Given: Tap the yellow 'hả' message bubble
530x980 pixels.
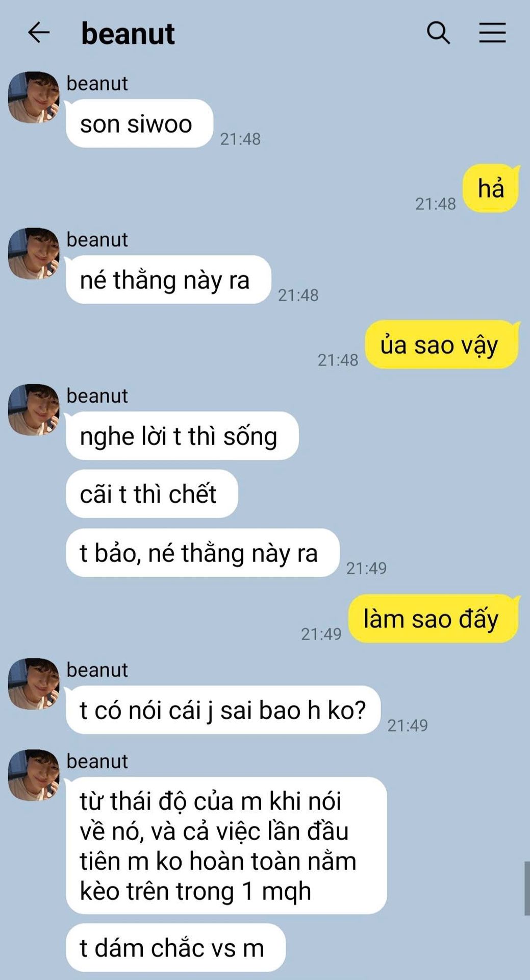Looking at the screenshot, I should click(x=491, y=188).
